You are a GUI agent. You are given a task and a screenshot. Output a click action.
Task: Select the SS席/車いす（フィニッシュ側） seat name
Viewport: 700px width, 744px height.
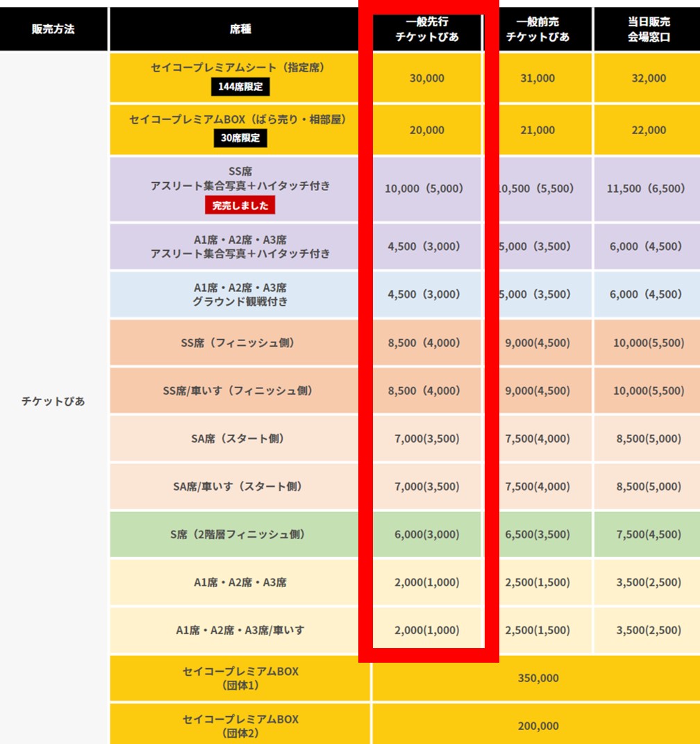coord(237,390)
